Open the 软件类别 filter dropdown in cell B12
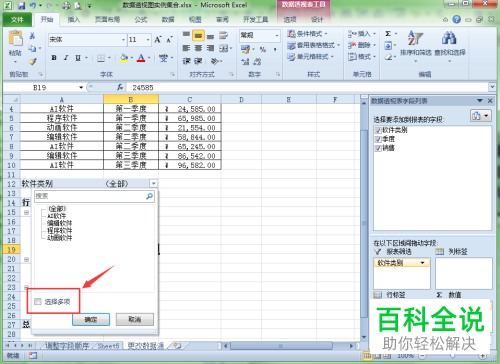The height and width of the screenshot is (364, 500). 153,183
